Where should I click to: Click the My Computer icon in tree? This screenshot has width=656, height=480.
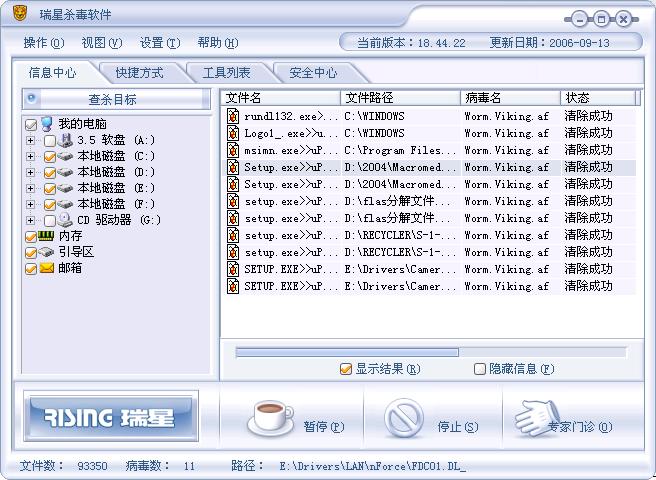(47, 124)
